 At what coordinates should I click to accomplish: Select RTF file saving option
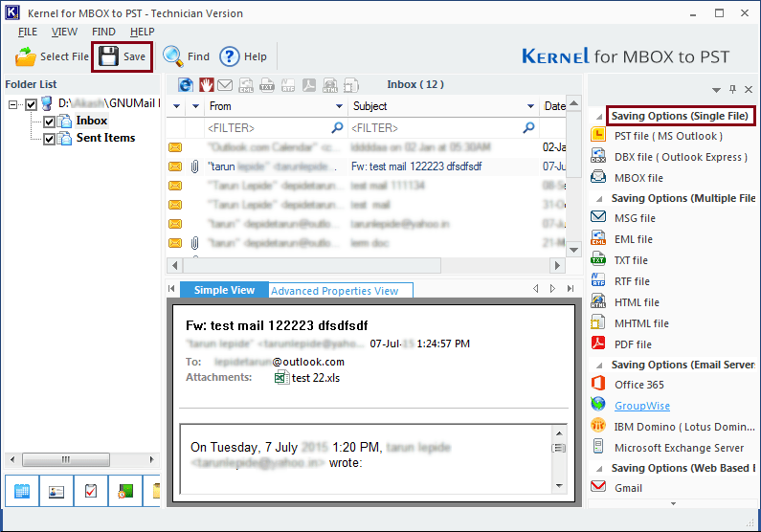(x=632, y=281)
